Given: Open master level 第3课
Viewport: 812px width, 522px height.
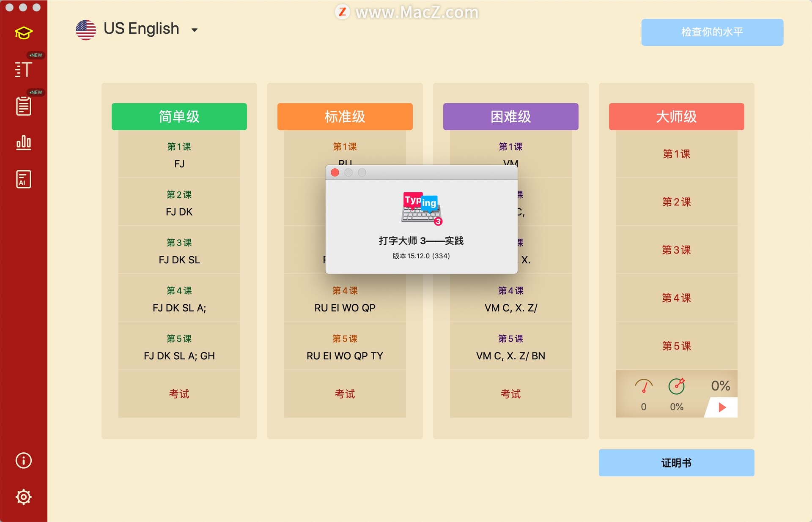Looking at the screenshot, I should point(677,250).
